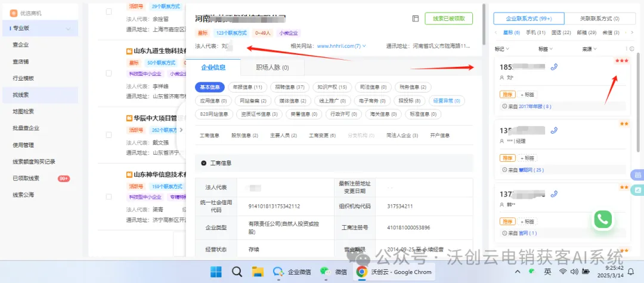Open the 标记 filter dropdown
The image size is (644, 283).
tap(502, 49)
